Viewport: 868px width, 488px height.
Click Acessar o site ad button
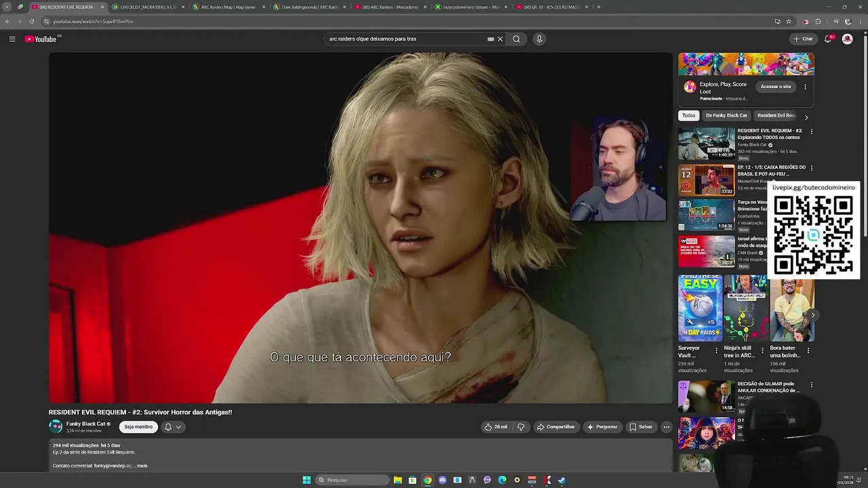776,87
